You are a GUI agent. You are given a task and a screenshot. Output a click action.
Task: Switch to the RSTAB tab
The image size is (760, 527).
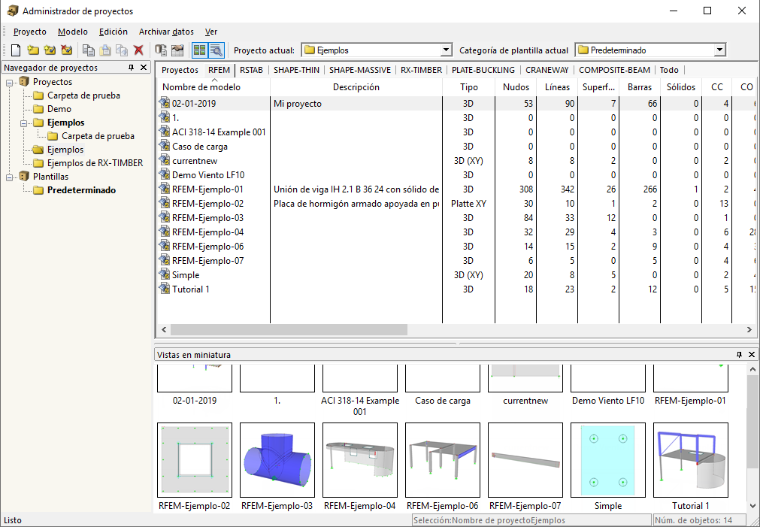pos(251,70)
